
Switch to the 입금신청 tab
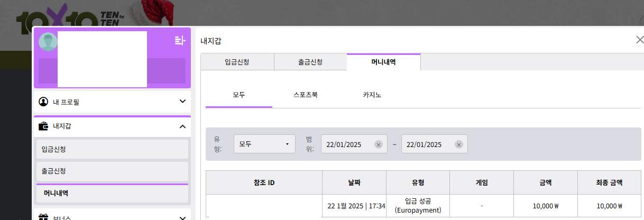[237, 62]
